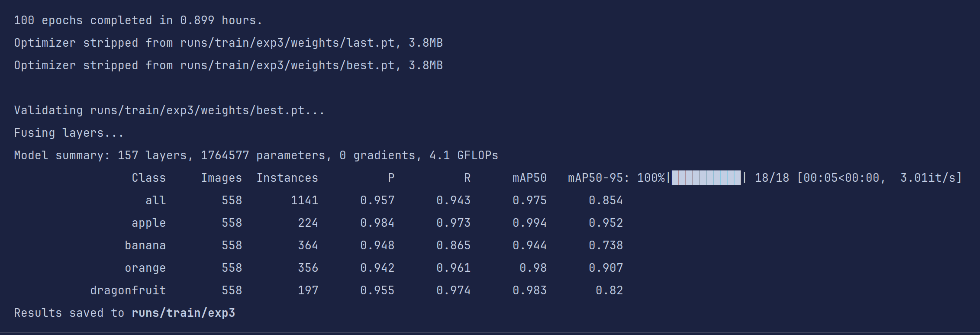The width and height of the screenshot is (980, 335).
Task: Click instances value 356 for orange
Action: click(x=308, y=268)
